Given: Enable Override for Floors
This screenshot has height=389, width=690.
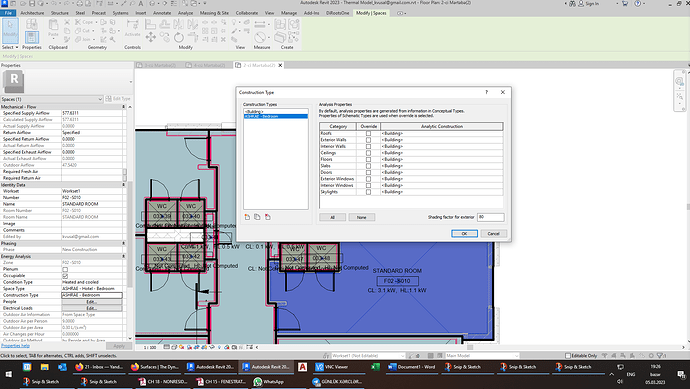Looking at the screenshot, I should (368, 159).
